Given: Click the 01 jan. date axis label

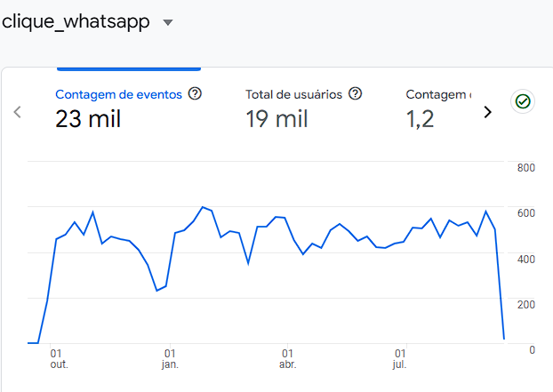Looking at the screenshot, I should [170, 358].
